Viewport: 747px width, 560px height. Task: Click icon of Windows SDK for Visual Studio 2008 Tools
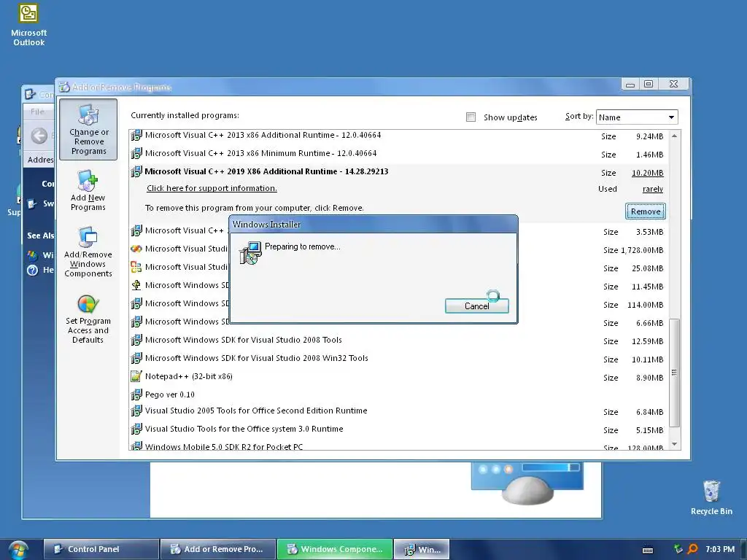click(x=136, y=340)
